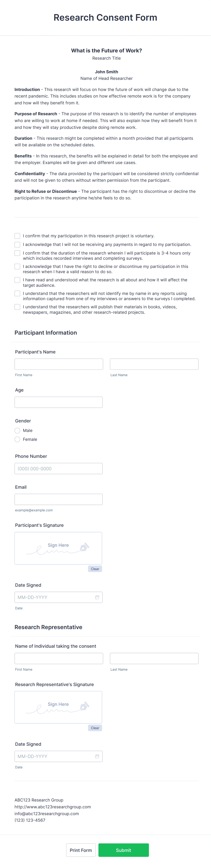Click the Print Form button
211x868 pixels.
(81, 850)
